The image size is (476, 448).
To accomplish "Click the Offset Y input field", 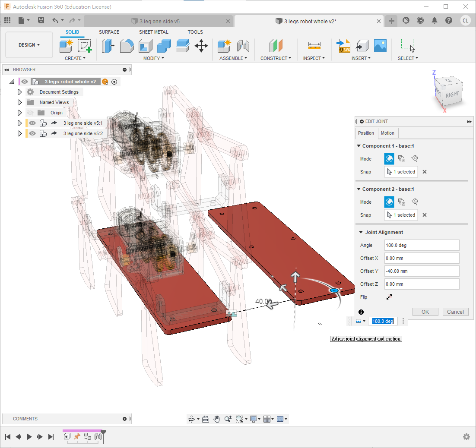I will pos(422,271).
